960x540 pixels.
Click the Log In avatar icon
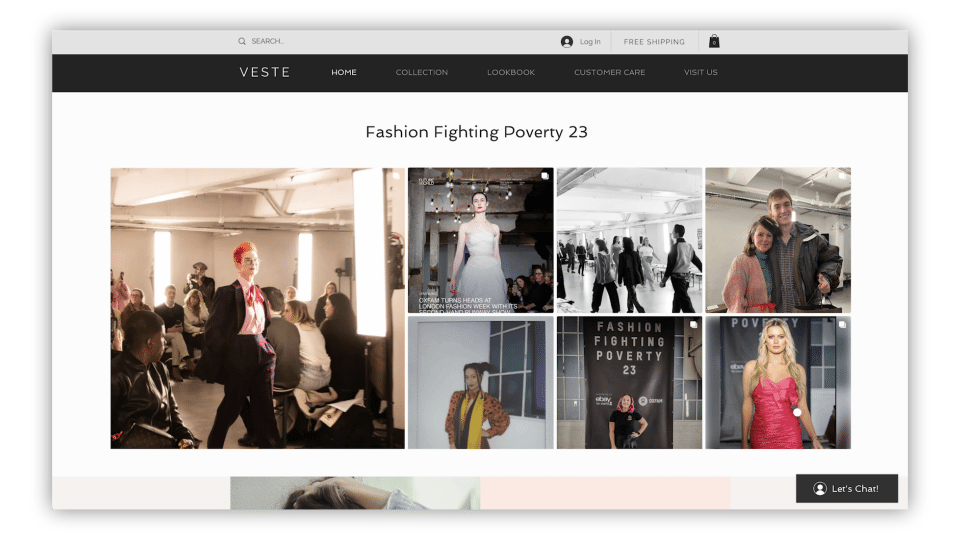(x=567, y=42)
